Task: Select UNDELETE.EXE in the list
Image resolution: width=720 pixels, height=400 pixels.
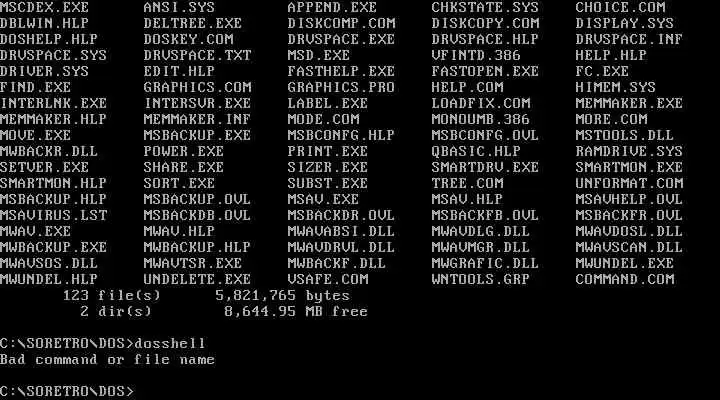Action: point(197,279)
